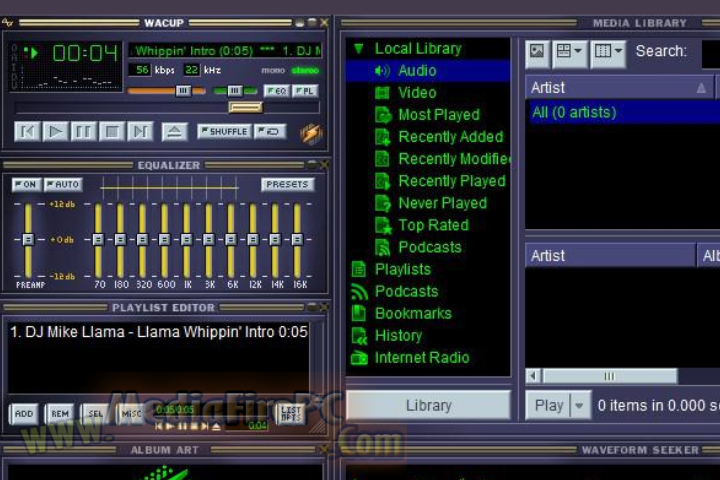Select Audio in Local Library

click(x=428, y=71)
